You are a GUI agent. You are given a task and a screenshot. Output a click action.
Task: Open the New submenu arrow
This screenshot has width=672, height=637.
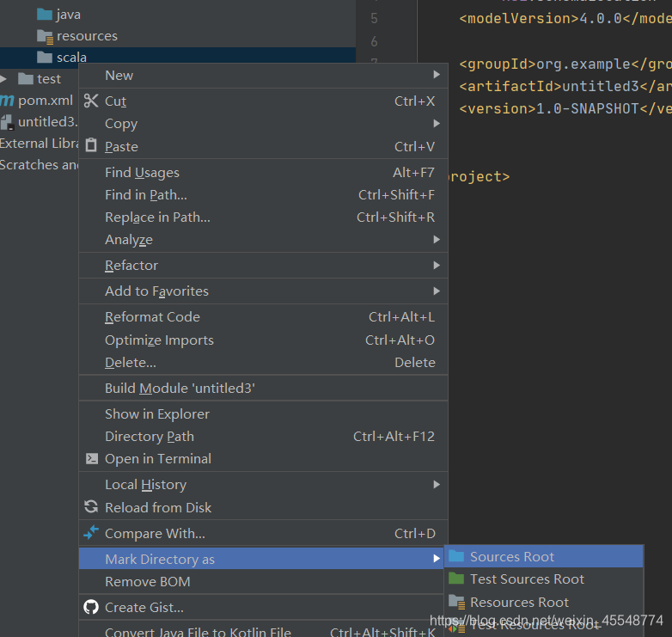pyautogui.click(x=437, y=75)
